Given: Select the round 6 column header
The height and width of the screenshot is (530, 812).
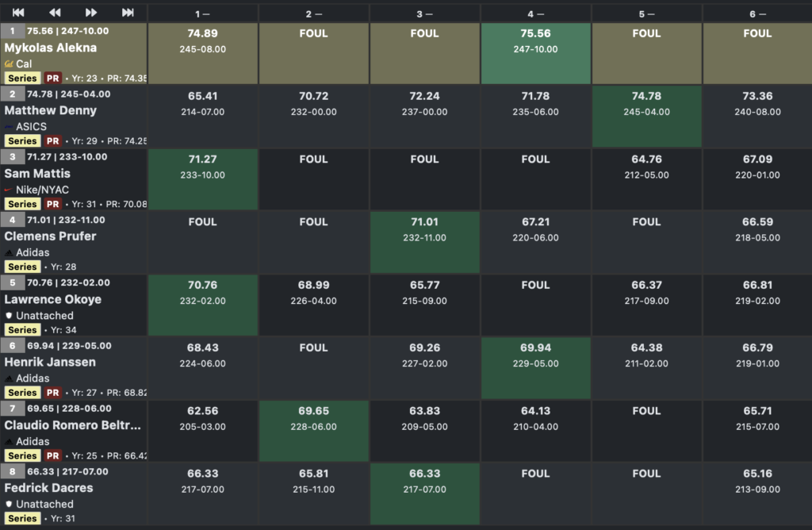Looking at the screenshot, I should click(757, 13).
